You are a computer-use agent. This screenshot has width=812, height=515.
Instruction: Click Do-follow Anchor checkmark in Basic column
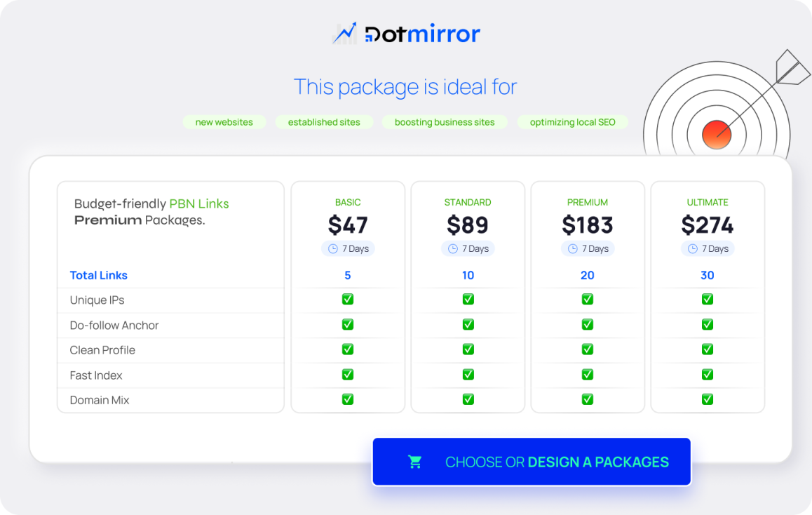[x=348, y=324]
